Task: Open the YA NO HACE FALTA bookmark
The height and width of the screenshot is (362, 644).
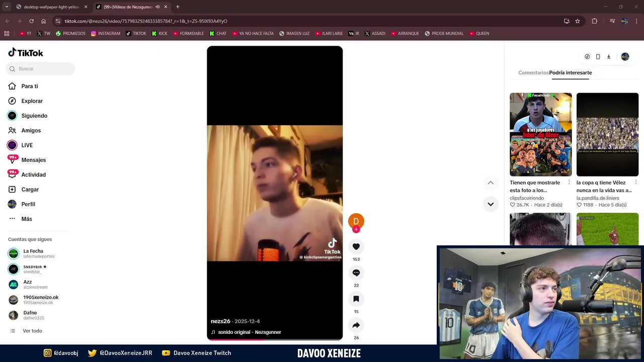Action: (253, 34)
